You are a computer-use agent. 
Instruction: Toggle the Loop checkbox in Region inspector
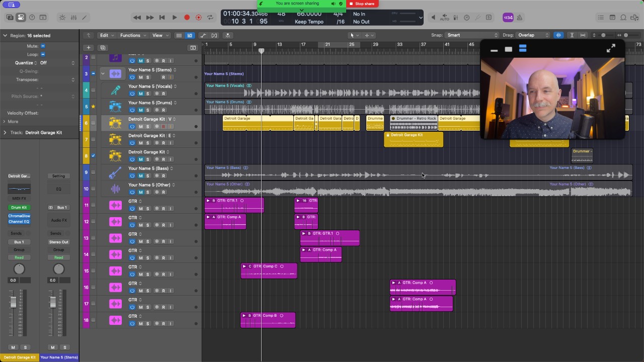coord(43,54)
